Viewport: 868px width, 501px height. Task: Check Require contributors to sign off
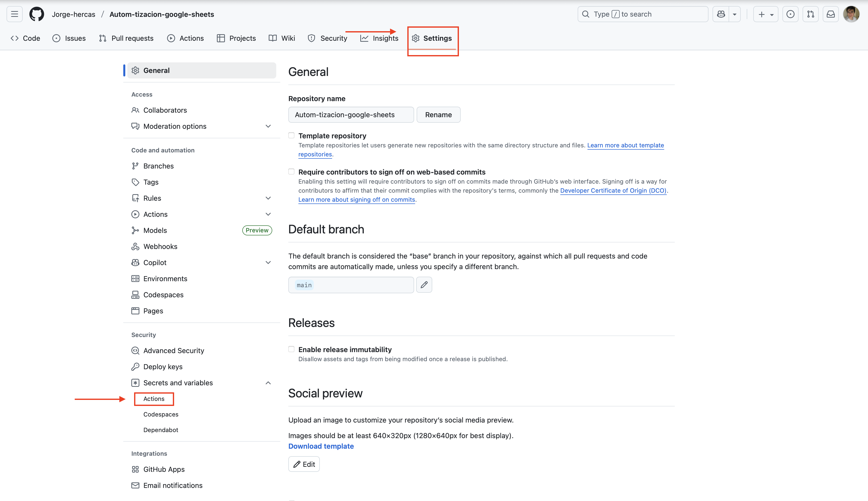[292, 172]
